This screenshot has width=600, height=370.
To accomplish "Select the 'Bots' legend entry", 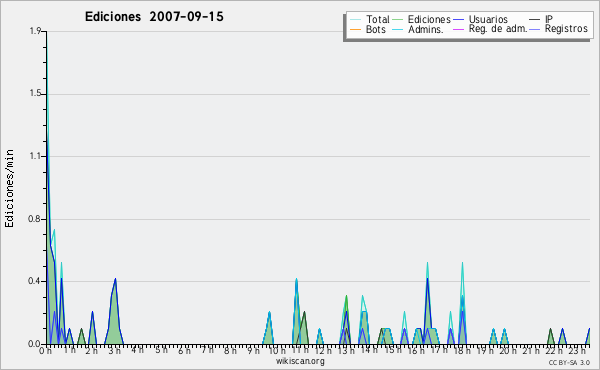I will (368, 29).
